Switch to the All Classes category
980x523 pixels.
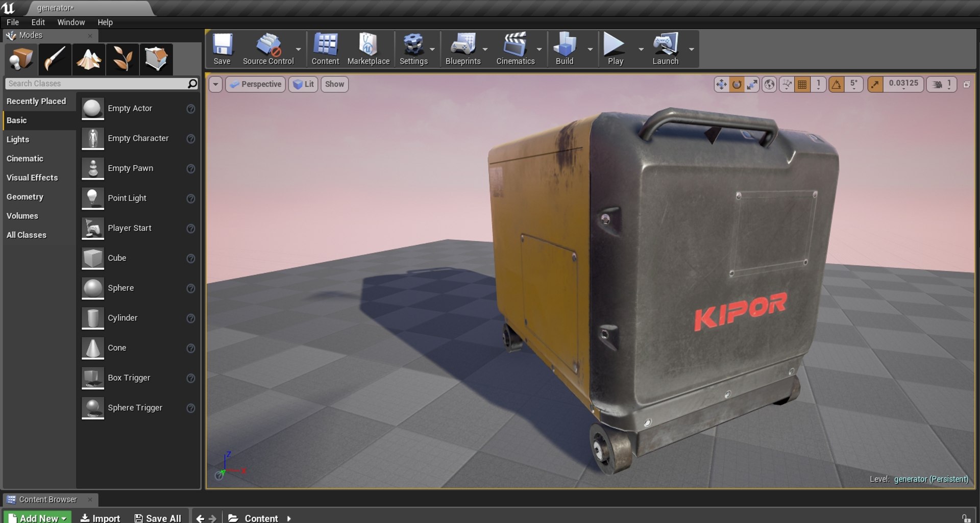(x=39, y=235)
